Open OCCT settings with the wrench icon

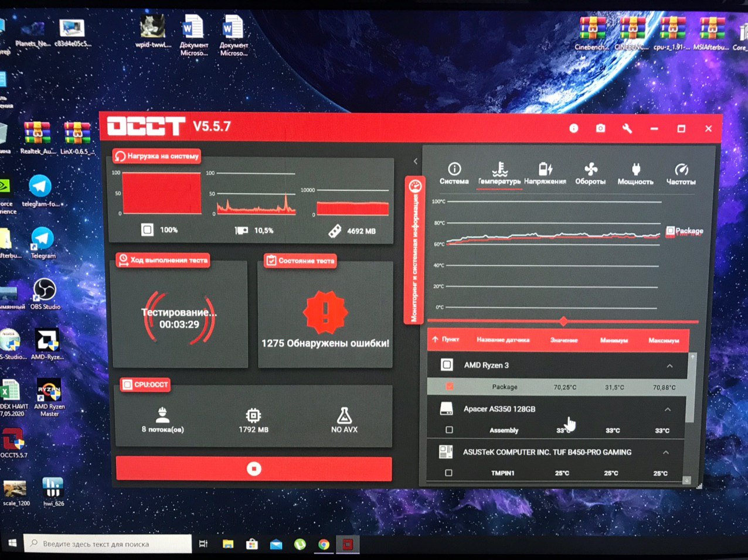(x=627, y=128)
